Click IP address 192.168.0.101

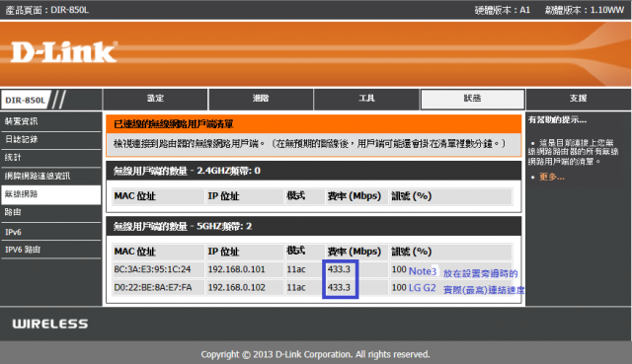tap(237, 269)
